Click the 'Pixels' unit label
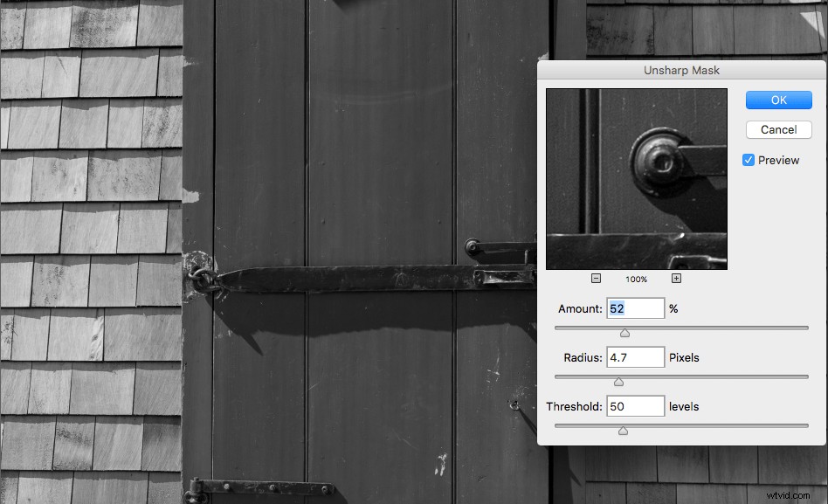 pyautogui.click(x=684, y=357)
